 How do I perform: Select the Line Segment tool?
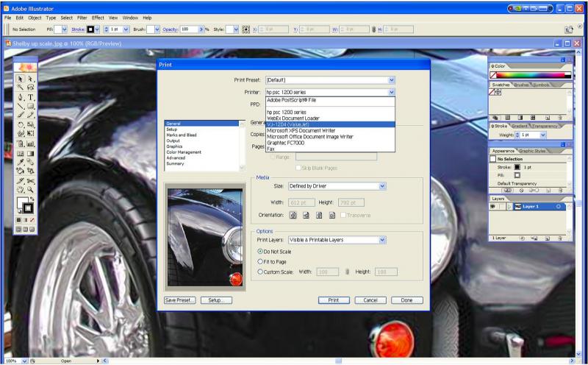tap(21, 106)
